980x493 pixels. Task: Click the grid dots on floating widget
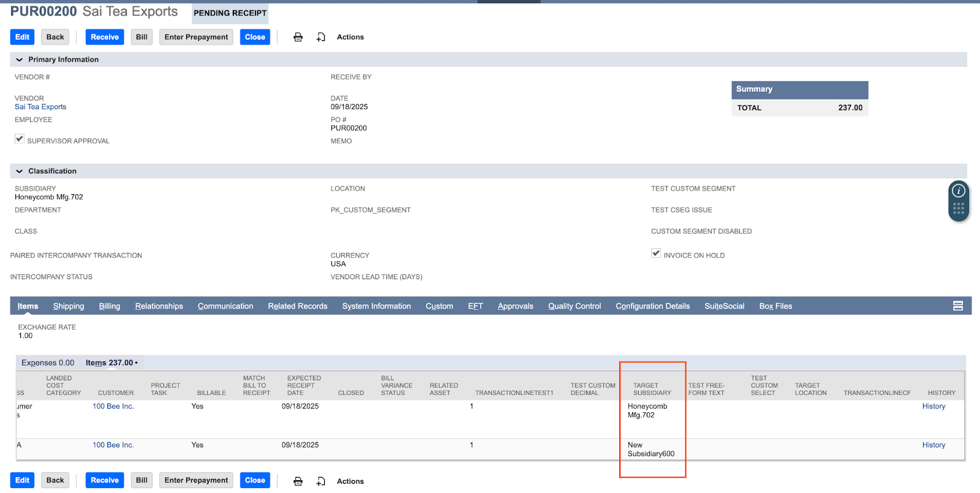click(x=959, y=209)
